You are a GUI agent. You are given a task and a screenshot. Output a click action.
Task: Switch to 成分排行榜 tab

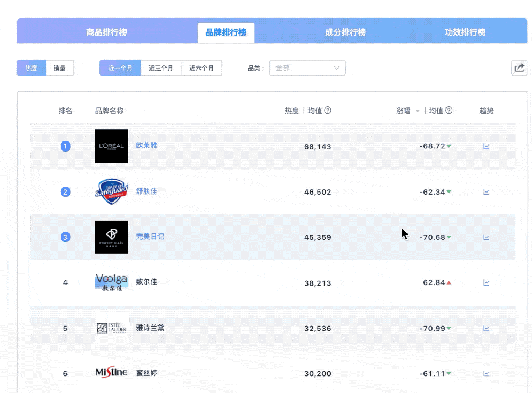click(x=345, y=32)
